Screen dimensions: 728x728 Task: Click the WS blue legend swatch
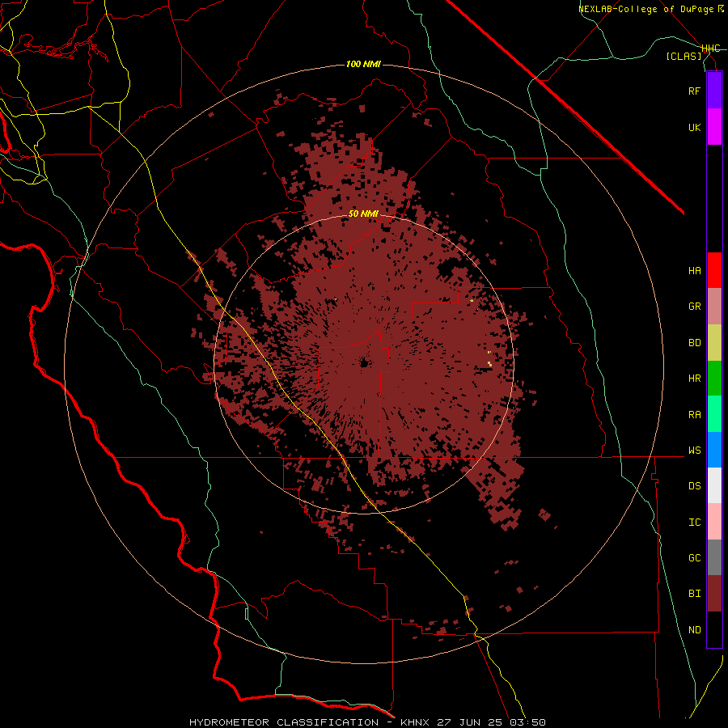click(x=714, y=450)
